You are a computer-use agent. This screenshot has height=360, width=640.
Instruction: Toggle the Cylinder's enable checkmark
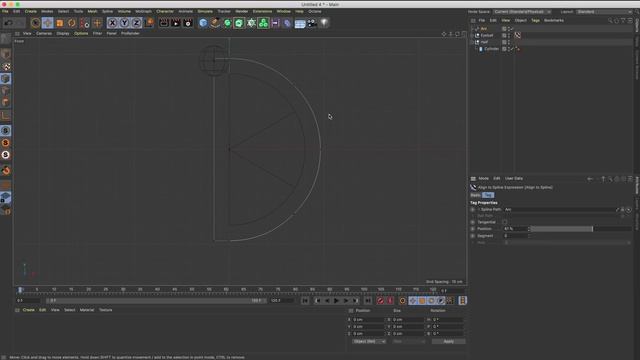pyautogui.click(x=512, y=49)
